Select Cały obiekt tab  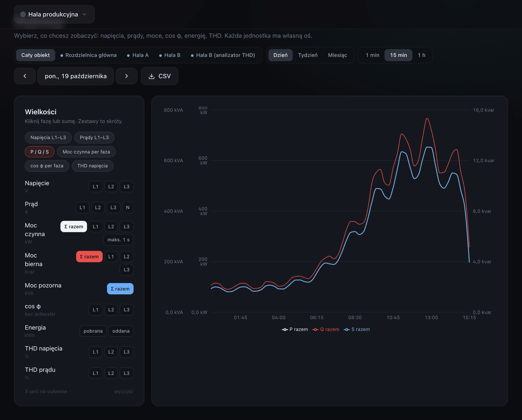pyautogui.click(x=36, y=55)
